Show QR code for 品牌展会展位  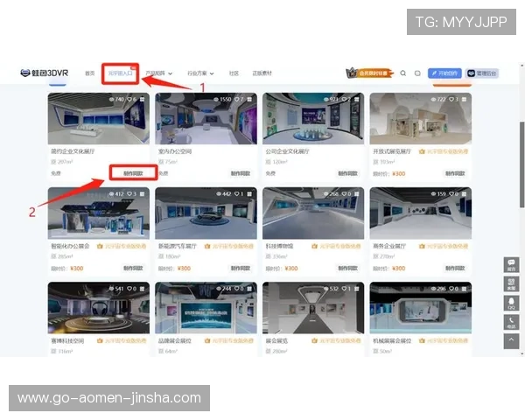point(249,289)
